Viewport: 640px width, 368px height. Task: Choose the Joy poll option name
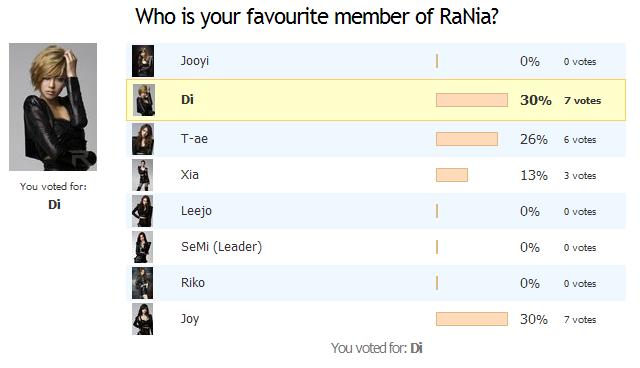tap(190, 319)
